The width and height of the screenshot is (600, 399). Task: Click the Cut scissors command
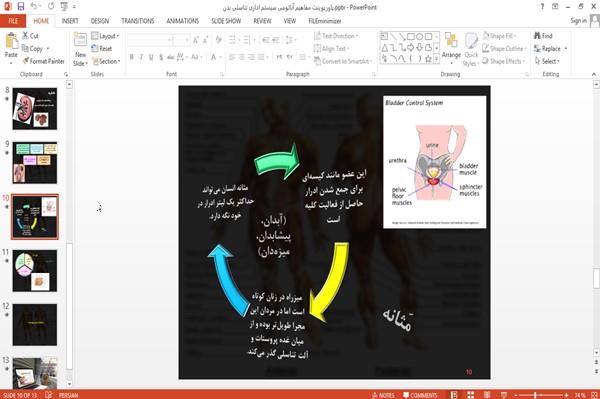click(30, 36)
